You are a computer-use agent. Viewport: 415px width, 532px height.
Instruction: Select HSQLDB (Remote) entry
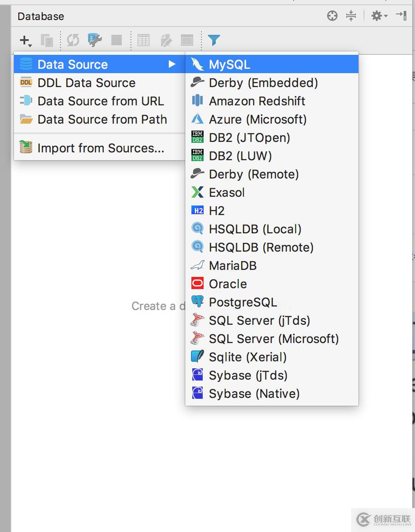(272, 247)
